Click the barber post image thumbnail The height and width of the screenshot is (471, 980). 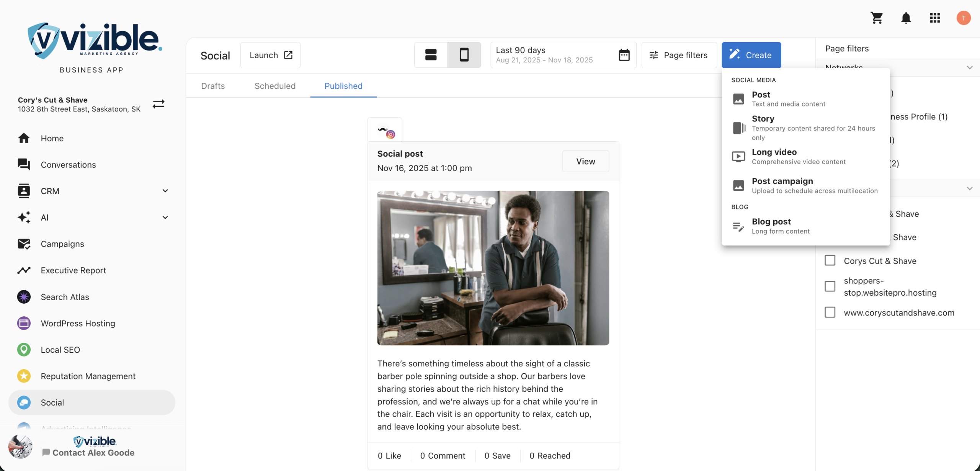(x=493, y=268)
